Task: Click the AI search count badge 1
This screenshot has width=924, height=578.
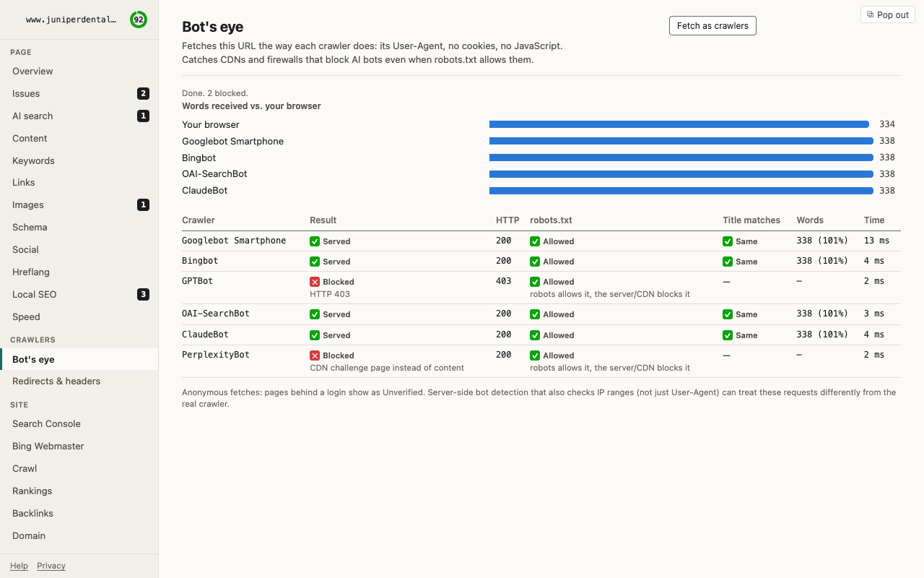Action: point(144,116)
